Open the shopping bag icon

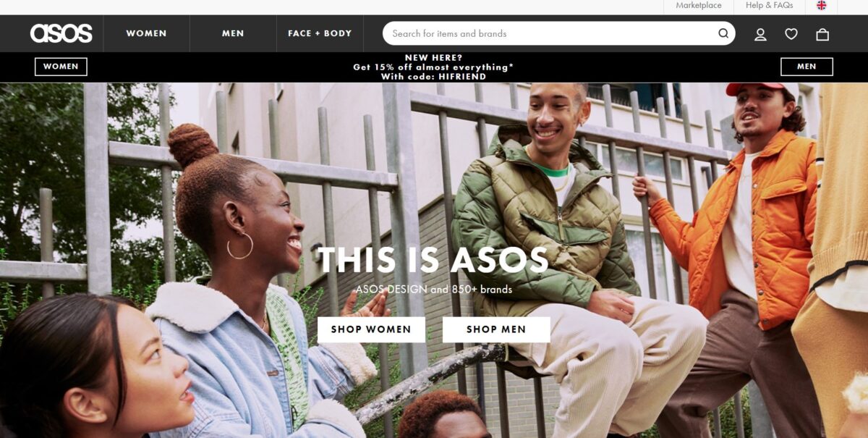click(822, 34)
